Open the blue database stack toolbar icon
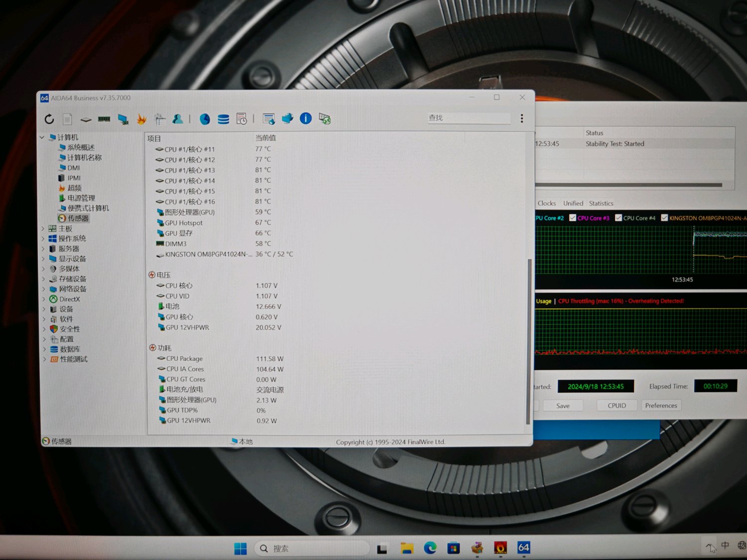This screenshot has width=747, height=560. pos(224,119)
